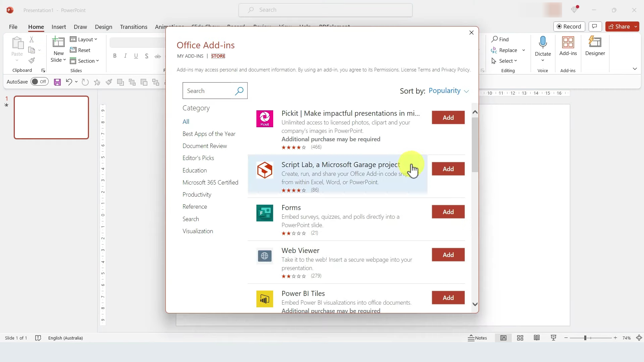
Task: Switch to Normal view icon in status bar
Action: coord(503,338)
